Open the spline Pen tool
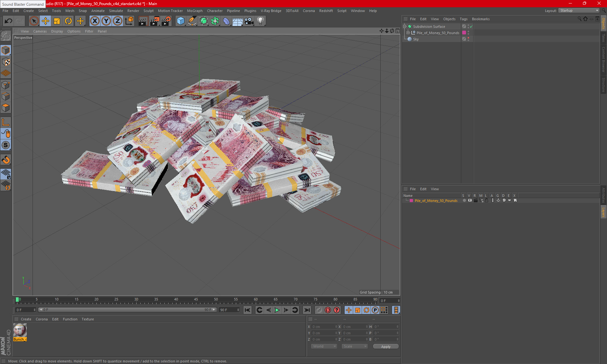 coord(192,21)
